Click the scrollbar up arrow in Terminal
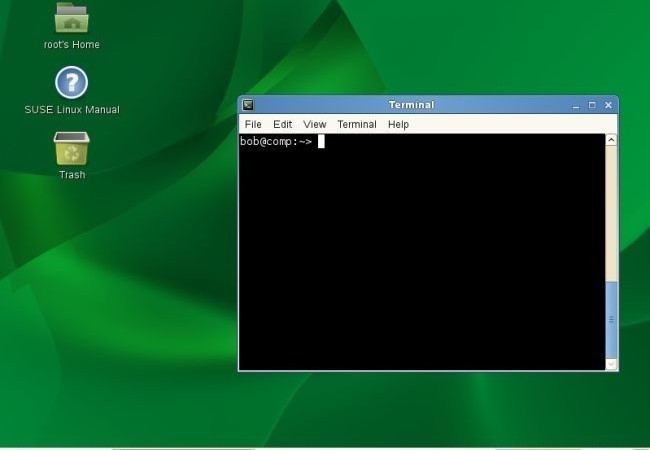This screenshot has width=650, height=450. pos(611,140)
